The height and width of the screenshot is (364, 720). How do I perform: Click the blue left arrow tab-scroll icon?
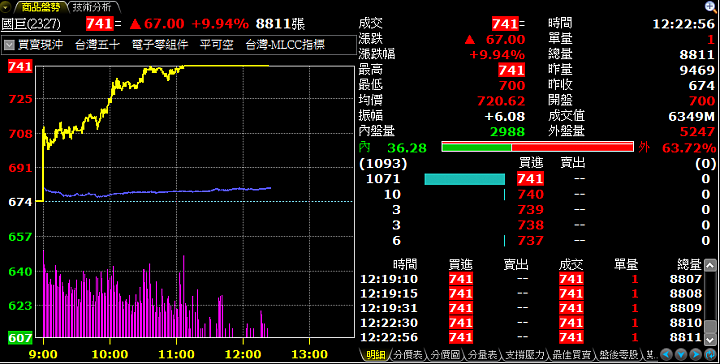point(667,355)
